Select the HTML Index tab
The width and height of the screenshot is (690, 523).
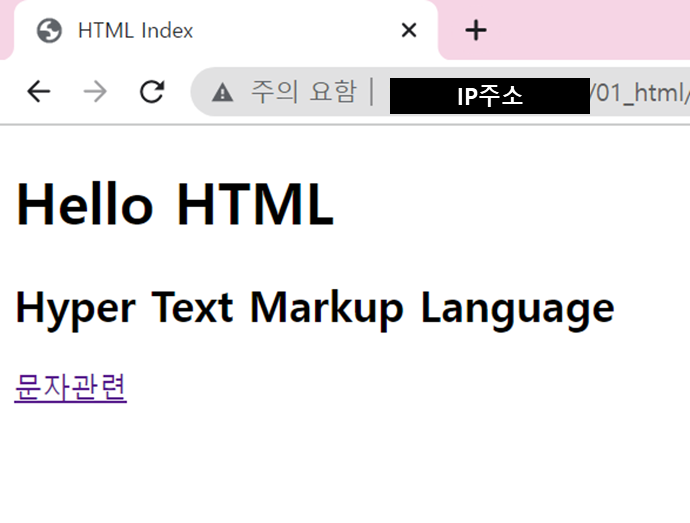(226, 30)
